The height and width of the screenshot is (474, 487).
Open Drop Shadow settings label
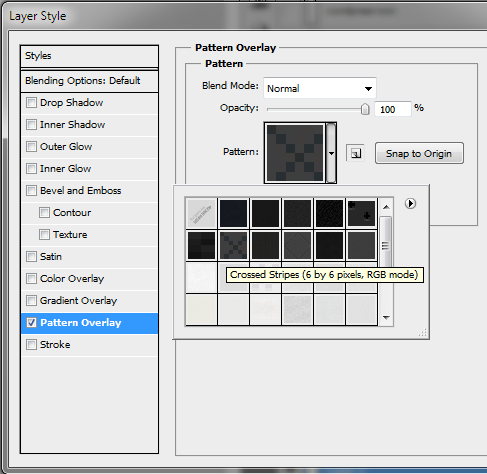click(x=71, y=103)
